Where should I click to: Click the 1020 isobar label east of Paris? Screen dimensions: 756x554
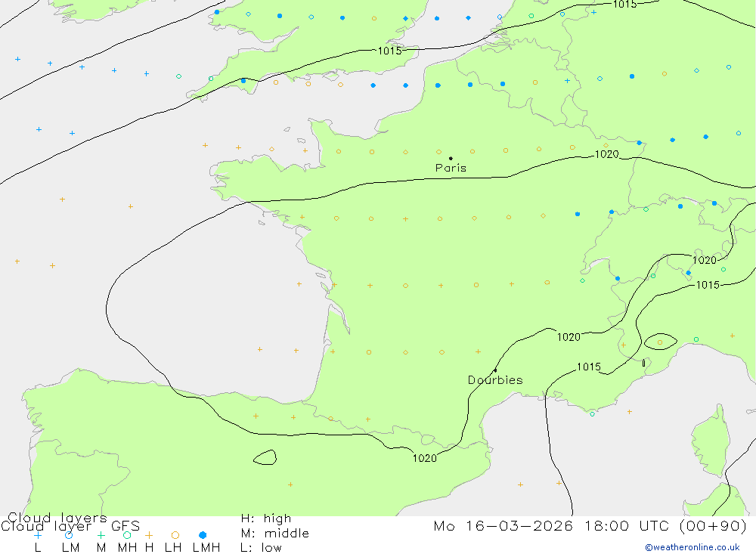tap(606, 154)
